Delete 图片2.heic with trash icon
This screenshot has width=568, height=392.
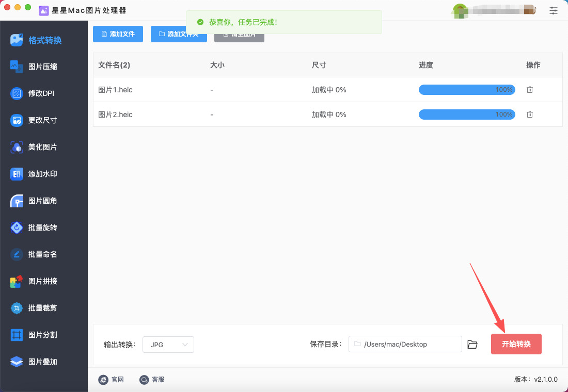530,115
